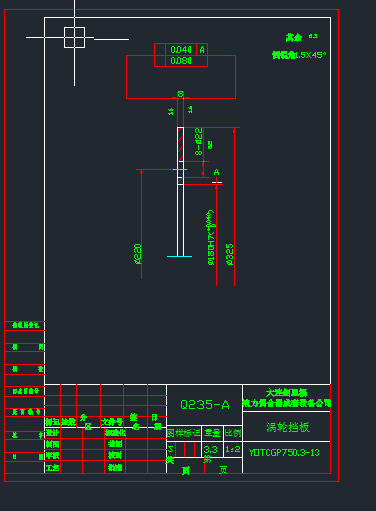This screenshot has height=511, width=376.
Task: Select the 涡轮挡板 part name
Action: pos(288,427)
